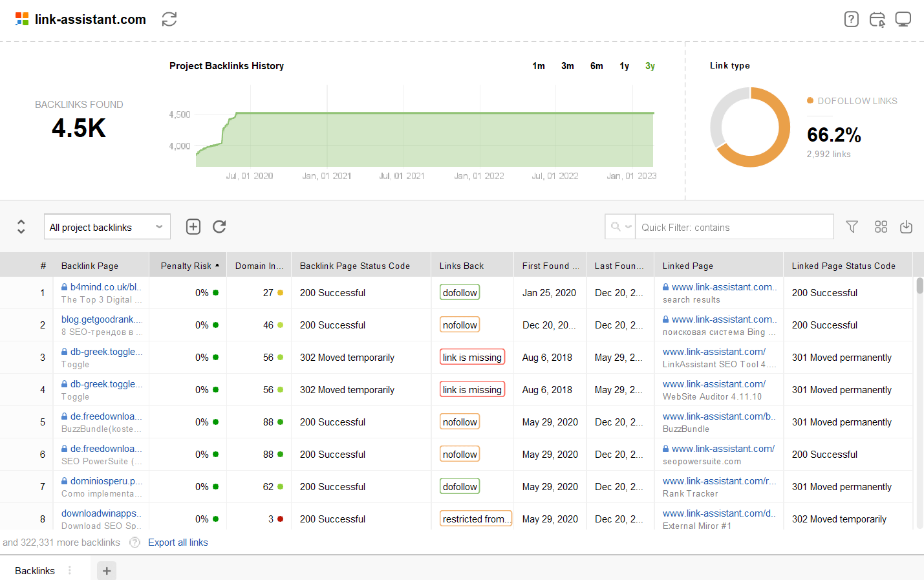
Task: Click the export download icon
Action: click(906, 226)
